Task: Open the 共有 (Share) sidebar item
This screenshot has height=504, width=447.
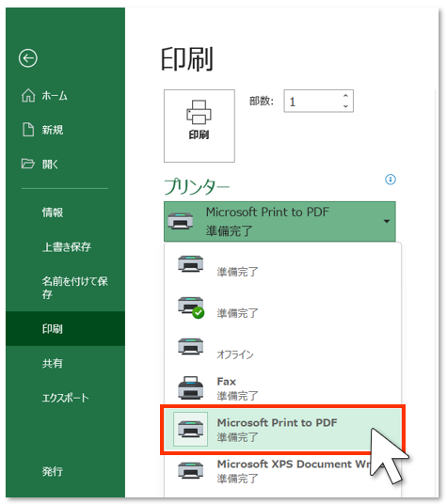Action: (x=53, y=363)
